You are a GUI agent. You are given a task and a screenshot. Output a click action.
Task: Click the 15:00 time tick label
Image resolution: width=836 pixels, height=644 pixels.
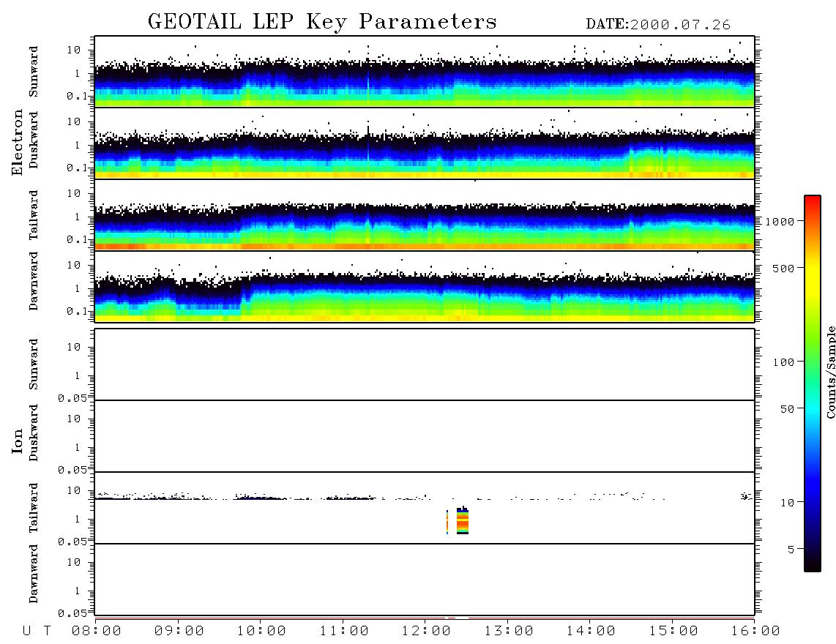(x=673, y=631)
